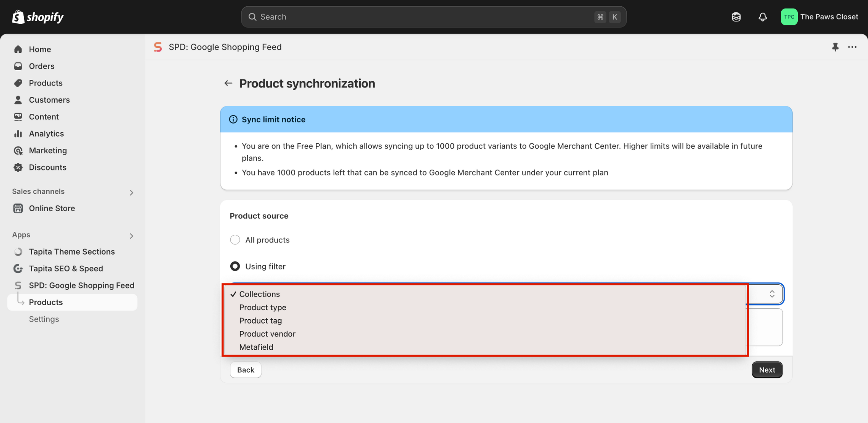Open the notifications bell
Screen dimensions: 868x423
[x=762, y=17]
